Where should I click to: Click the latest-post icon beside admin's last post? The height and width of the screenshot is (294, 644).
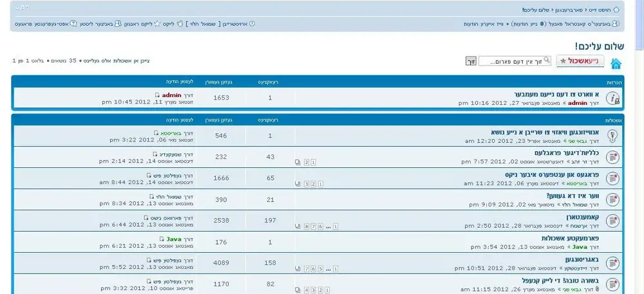coord(157,95)
